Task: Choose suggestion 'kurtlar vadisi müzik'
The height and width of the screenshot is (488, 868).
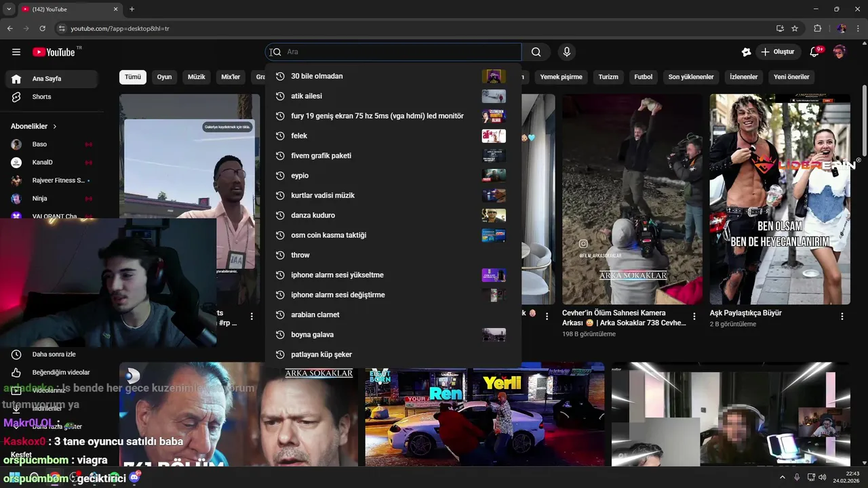Action: pos(393,195)
